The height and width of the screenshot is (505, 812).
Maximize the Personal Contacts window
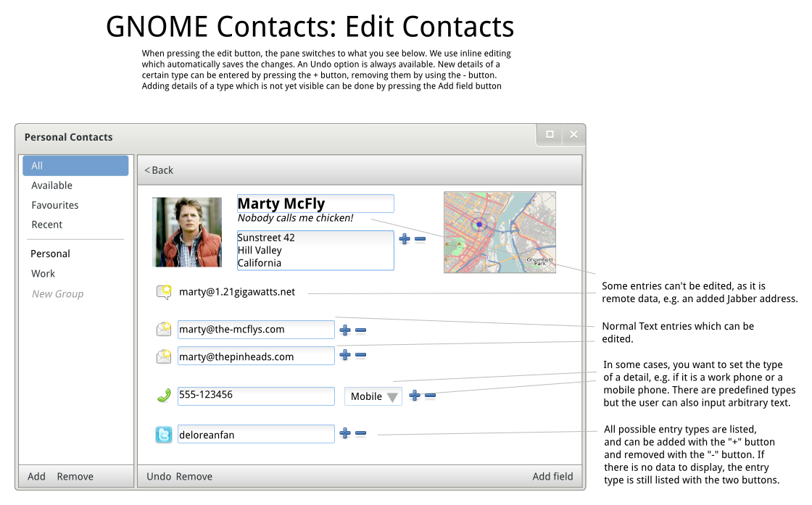[550, 135]
